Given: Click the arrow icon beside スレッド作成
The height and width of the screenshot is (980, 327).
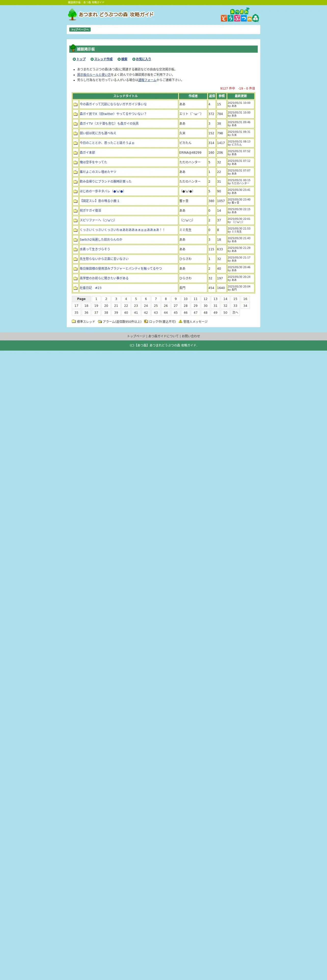Looking at the screenshot, I should [92, 59].
